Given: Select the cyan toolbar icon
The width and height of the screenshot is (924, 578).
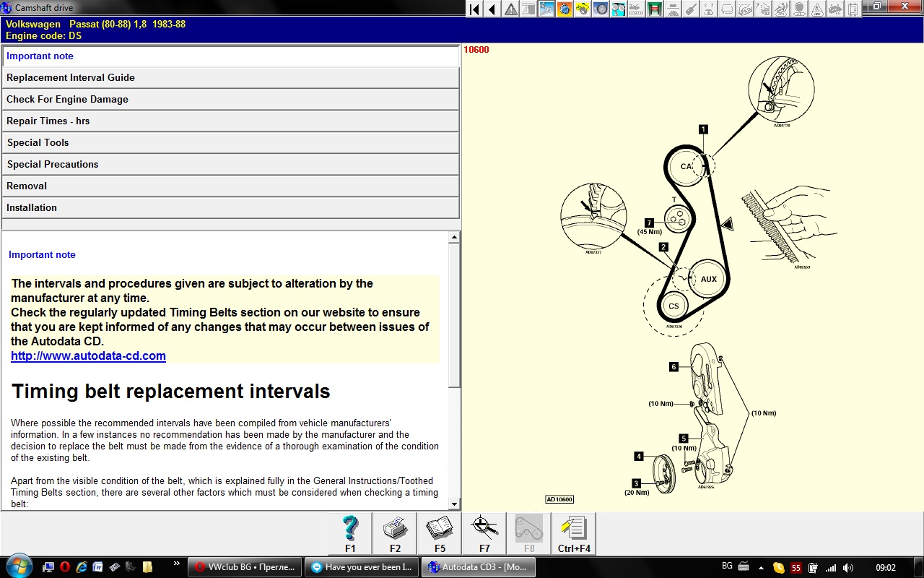Looking at the screenshot, I should [x=619, y=9].
